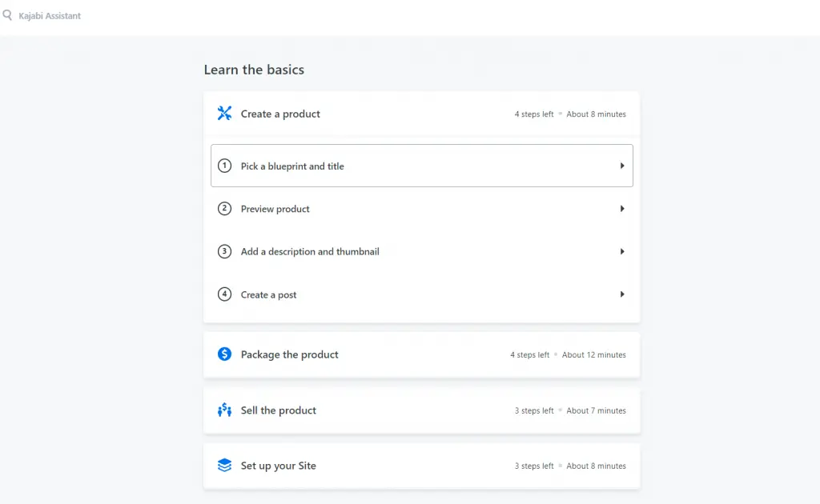Image resolution: width=820 pixels, height=504 pixels.
Task: Click the step 1 circled number icon
Action: click(224, 166)
